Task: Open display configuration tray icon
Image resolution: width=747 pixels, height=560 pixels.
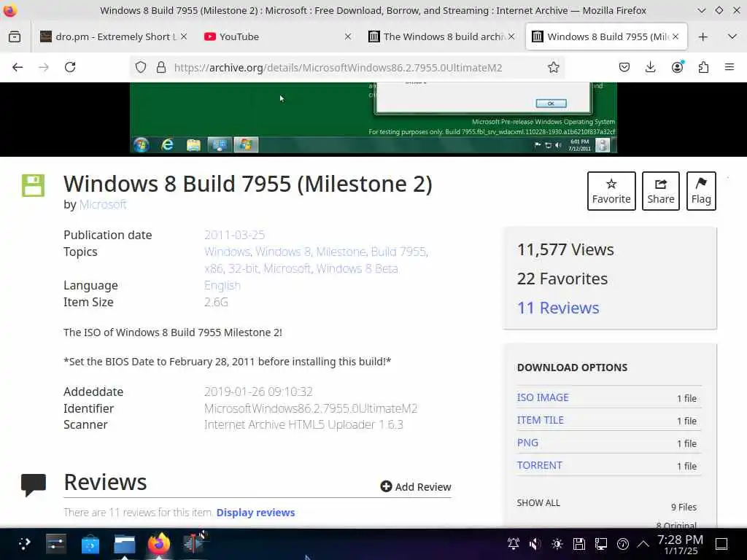Action: (601, 544)
